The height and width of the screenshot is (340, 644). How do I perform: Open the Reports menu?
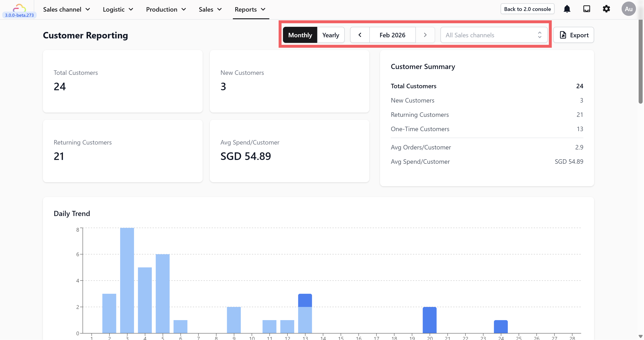click(250, 9)
